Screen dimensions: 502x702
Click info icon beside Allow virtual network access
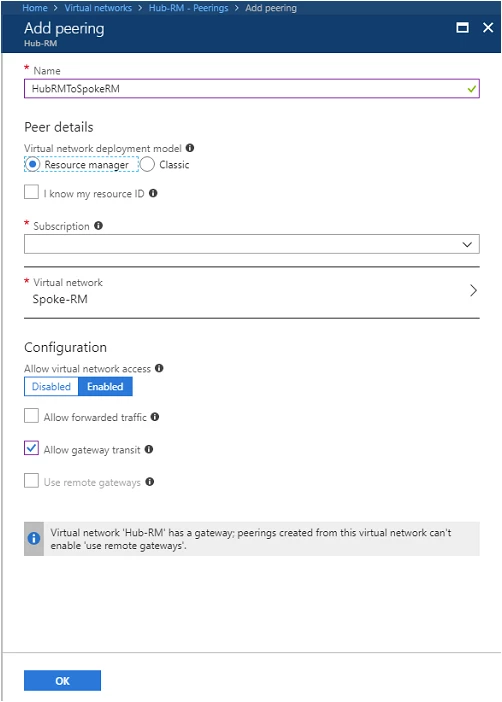(x=159, y=368)
